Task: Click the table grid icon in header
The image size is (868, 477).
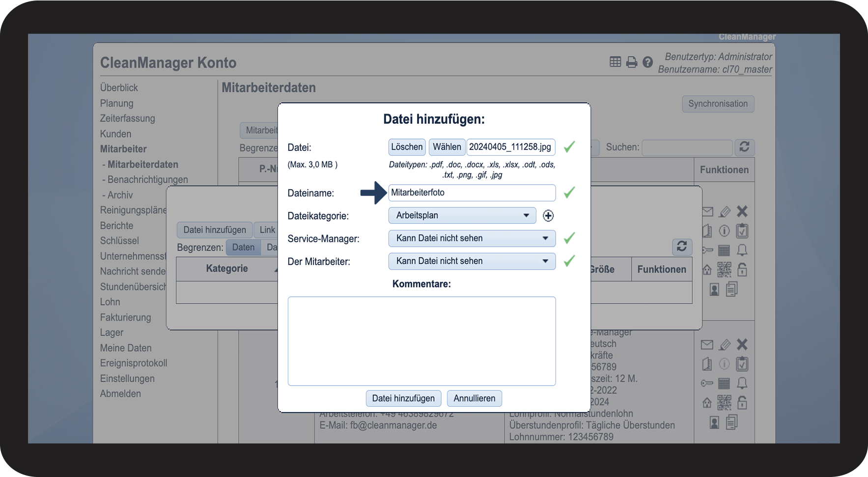Action: [x=615, y=62]
